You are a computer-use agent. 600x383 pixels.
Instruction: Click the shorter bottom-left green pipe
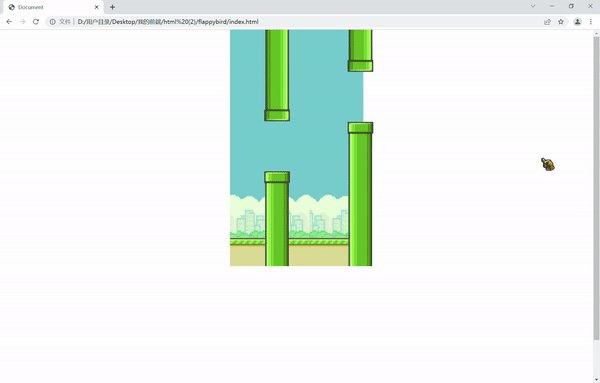pyautogui.click(x=277, y=219)
